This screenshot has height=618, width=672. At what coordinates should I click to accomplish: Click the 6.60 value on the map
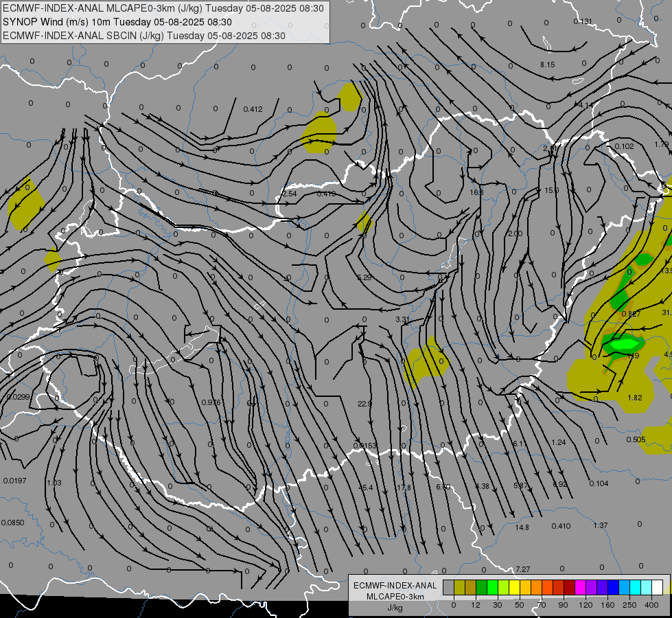pyautogui.click(x=443, y=488)
